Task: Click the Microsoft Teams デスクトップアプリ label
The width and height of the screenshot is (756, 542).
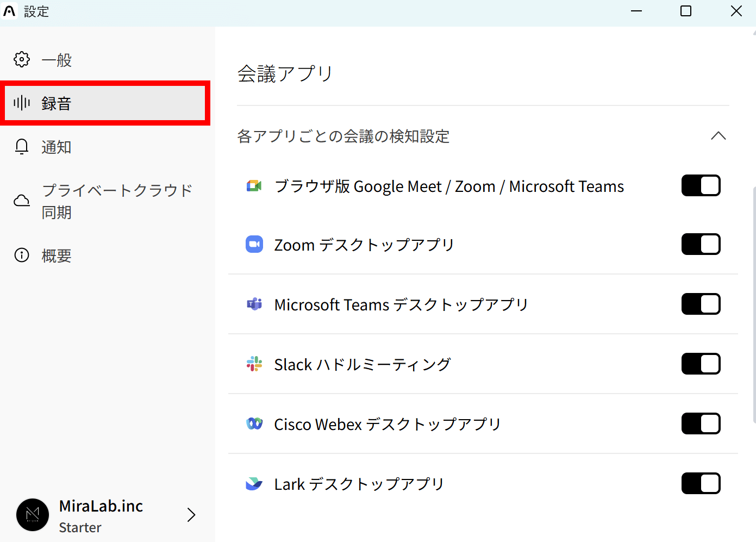Action: pyautogui.click(x=401, y=304)
